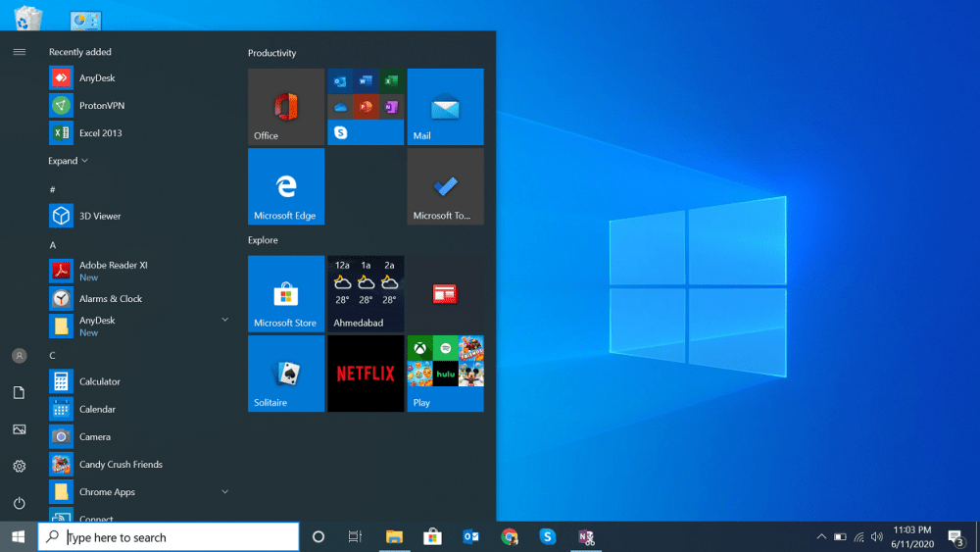Click the Start button
Screen dimensions: 980x552
[x=18, y=537]
